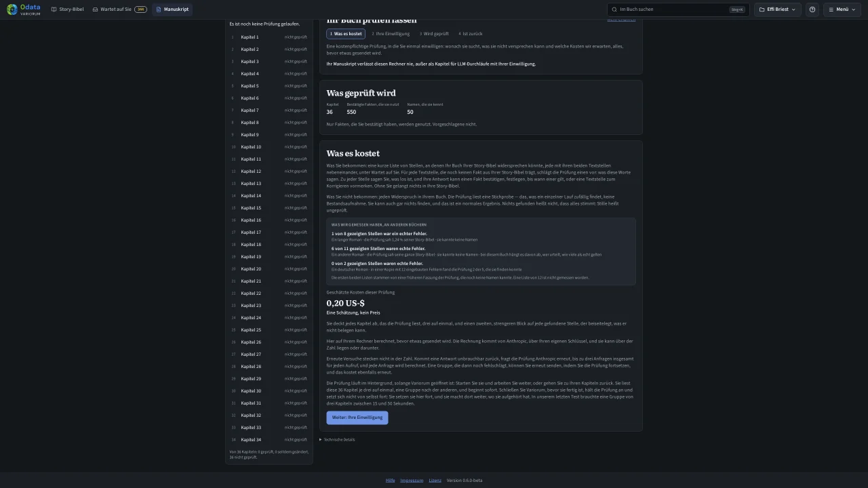The image size is (868, 488).
Task: Click the Version 0.6.0-beta footer text
Action: [465, 481]
